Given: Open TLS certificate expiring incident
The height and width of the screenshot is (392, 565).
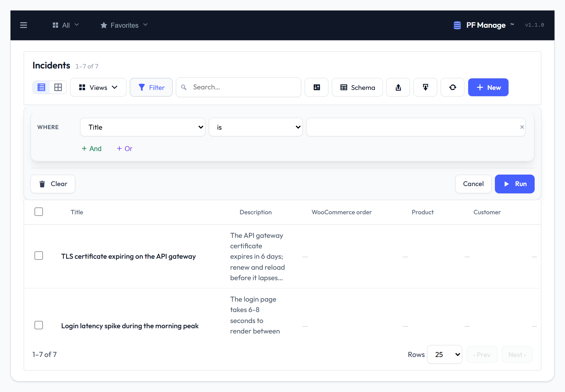Looking at the screenshot, I should 128,256.
